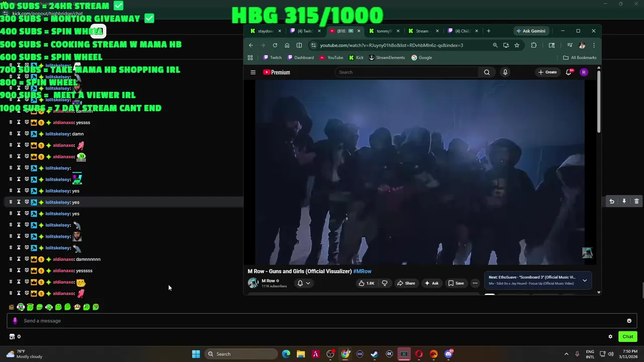View site information icon in address bar

pyautogui.click(x=314, y=45)
